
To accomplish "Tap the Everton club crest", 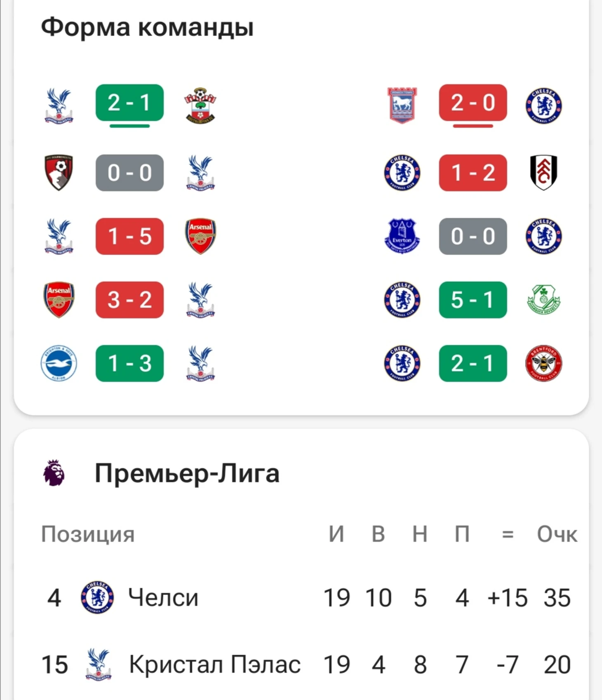I will click(402, 236).
